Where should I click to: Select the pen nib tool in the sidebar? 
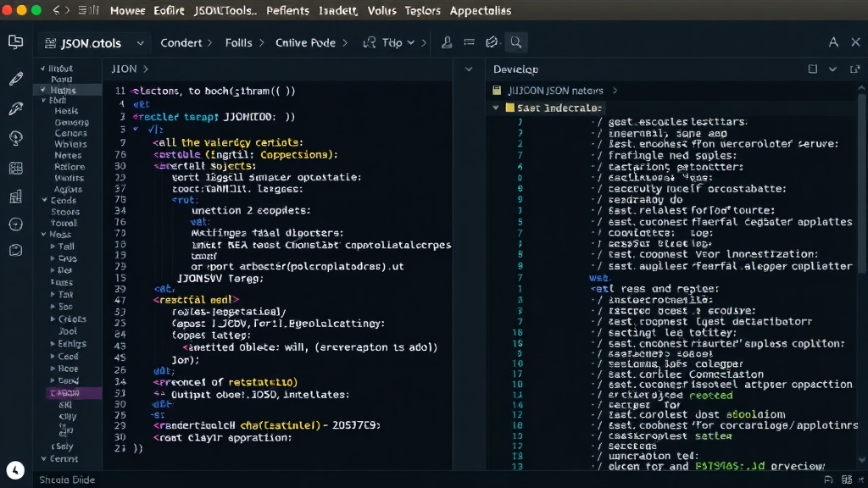point(15,108)
